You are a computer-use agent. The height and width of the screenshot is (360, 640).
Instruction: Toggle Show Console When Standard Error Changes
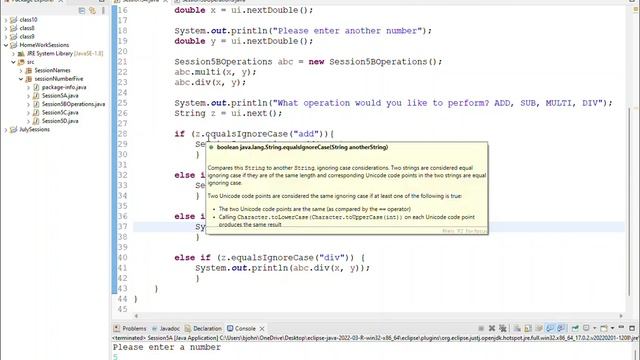pyautogui.click(x=561, y=328)
